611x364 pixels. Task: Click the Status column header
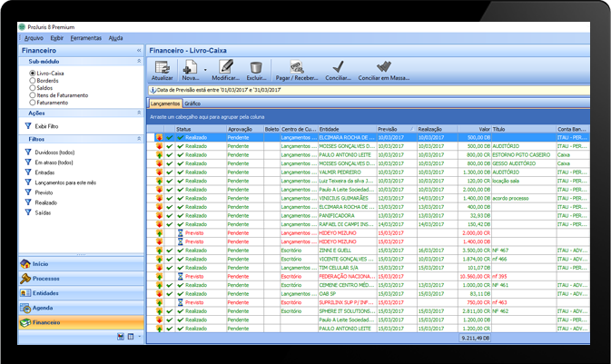(x=201, y=129)
